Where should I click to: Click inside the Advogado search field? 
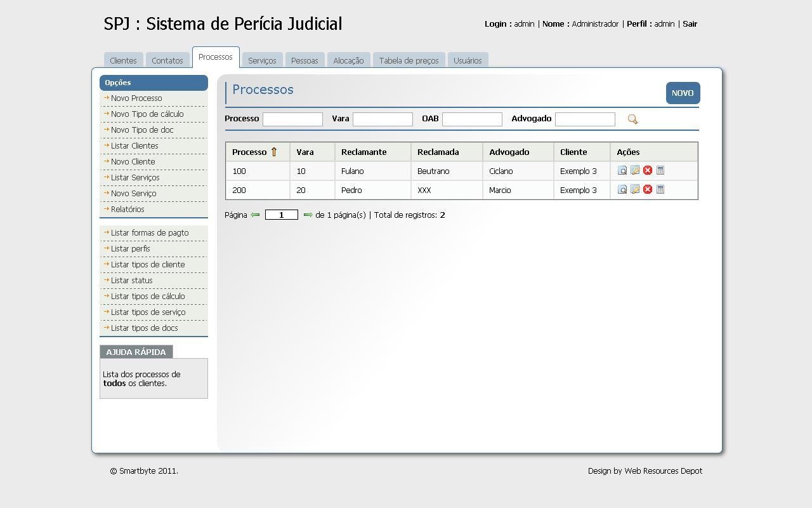585,119
